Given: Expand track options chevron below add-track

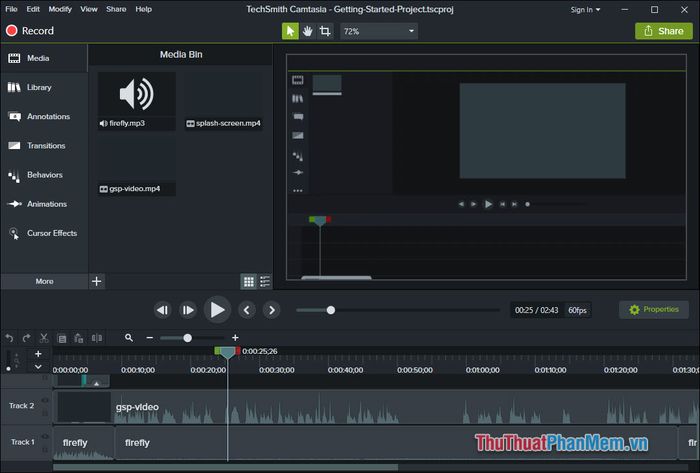Looking at the screenshot, I should (x=38, y=367).
